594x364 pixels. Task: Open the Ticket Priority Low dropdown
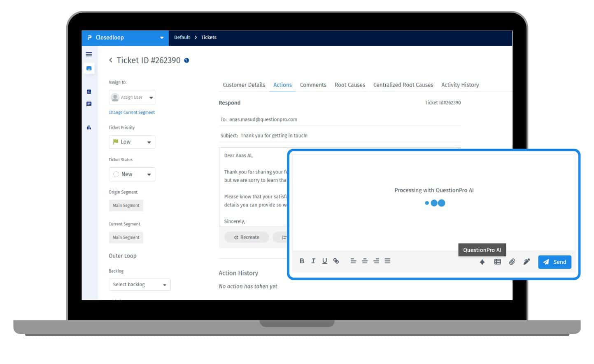[x=132, y=142]
